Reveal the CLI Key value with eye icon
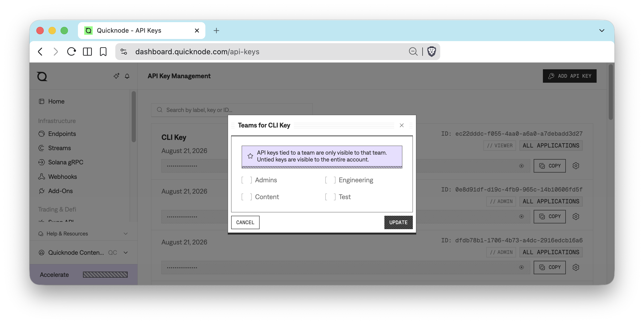This screenshot has height=324, width=644. point(521,166)
